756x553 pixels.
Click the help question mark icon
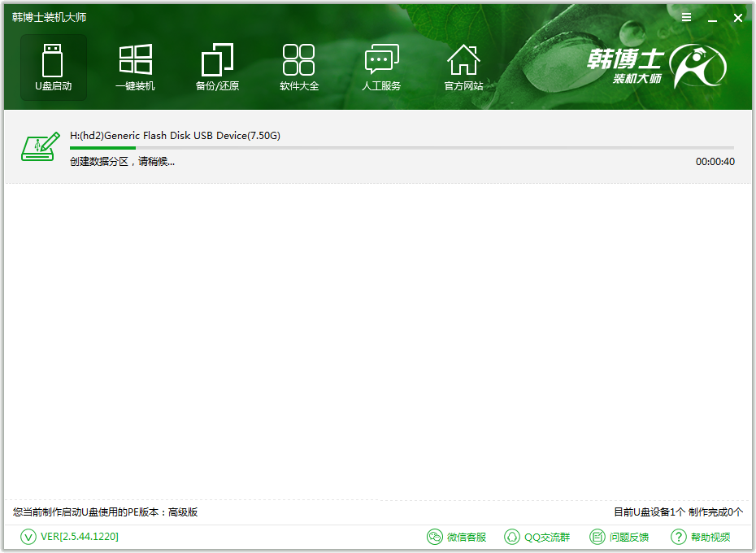[x=679, y=537]
